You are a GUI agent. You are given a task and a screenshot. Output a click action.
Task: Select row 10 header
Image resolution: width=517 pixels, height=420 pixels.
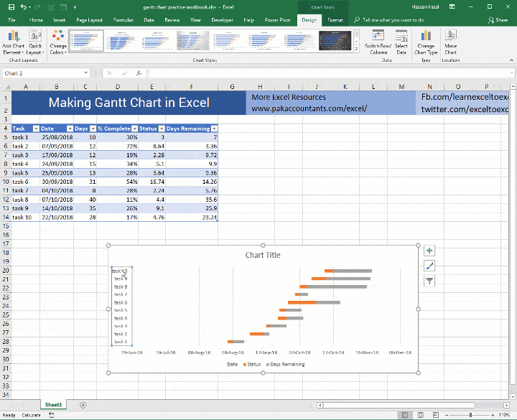tap(6, 182)
